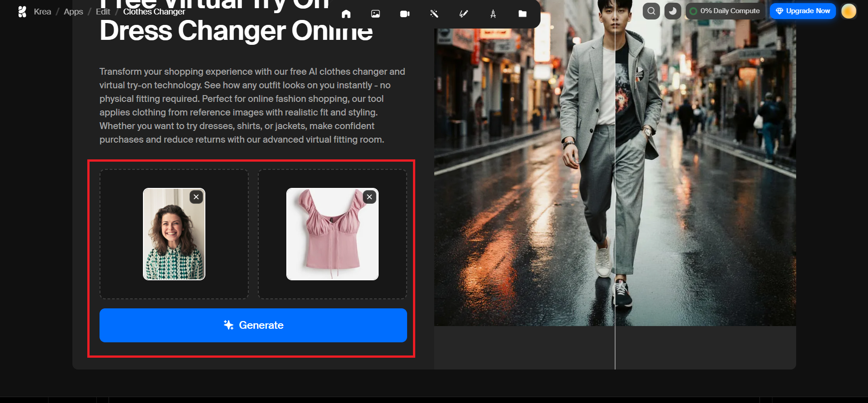Select Clothes Changer breadcrumb
The image size is (868, 403).
click(154, 12)
